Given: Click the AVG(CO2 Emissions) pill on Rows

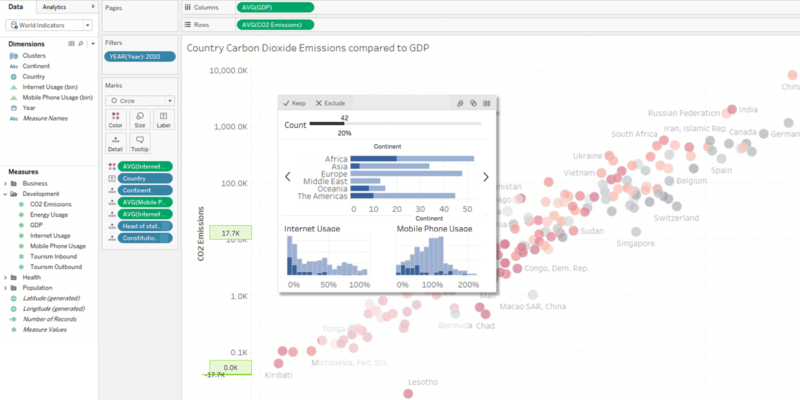Looking at the screenshot, I should [x=276, y=24].
